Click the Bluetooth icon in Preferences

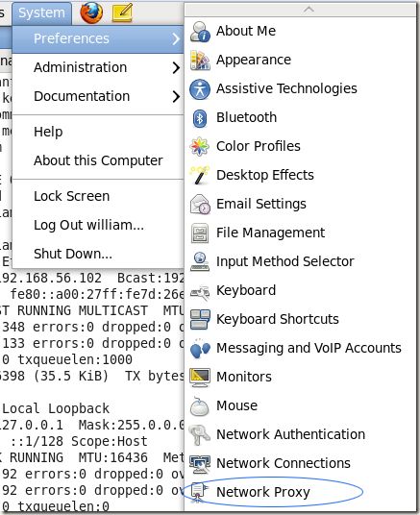(200, 118)
